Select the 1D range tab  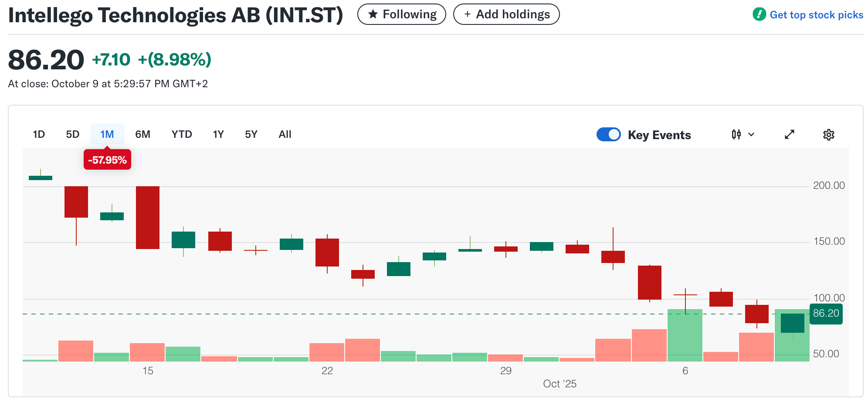point(39,134)
